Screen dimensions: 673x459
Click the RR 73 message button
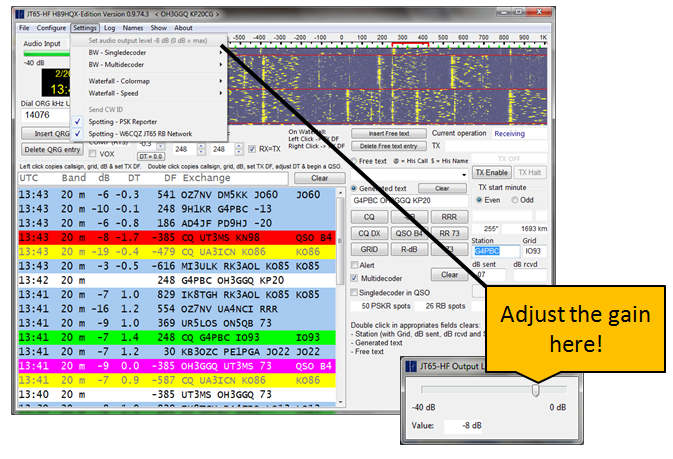pyautogui.click(x=449, y=233)
